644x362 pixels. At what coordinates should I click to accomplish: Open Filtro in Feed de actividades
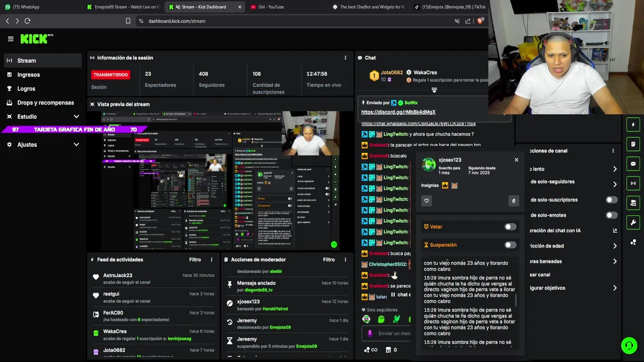(x=195, y=259)
